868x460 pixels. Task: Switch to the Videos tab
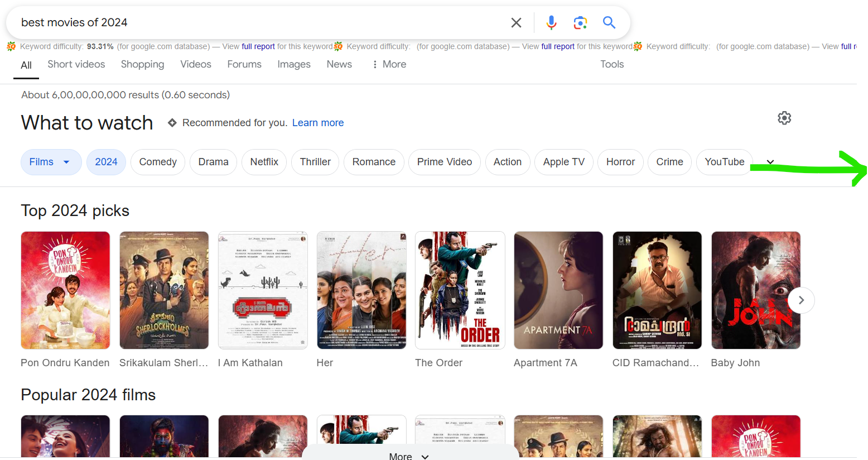[196, 64]
